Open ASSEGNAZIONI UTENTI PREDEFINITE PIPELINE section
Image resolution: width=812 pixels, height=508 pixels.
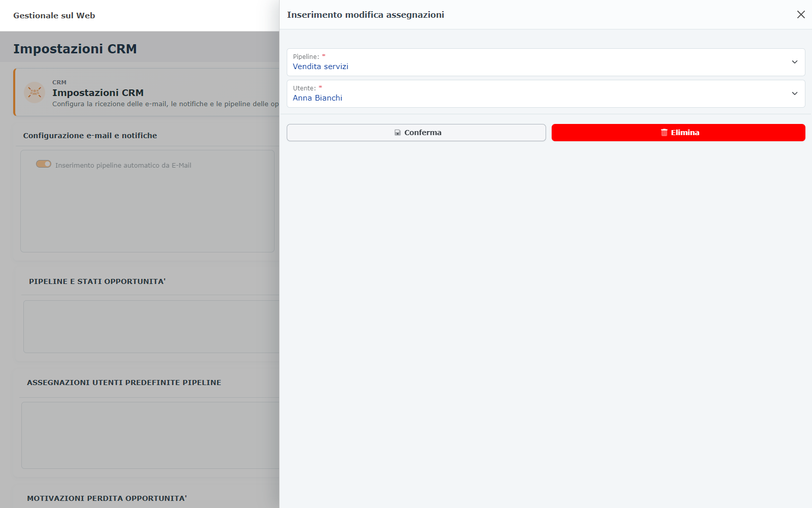point(124,383)
